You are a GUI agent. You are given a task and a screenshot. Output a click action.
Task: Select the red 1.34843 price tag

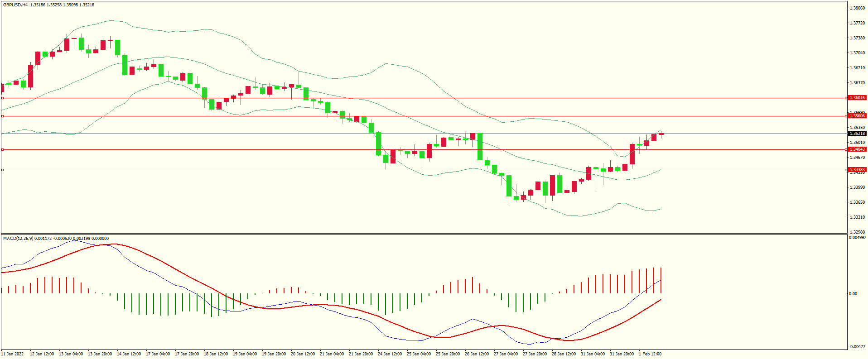pyautogui.click(x=857, y=149)
